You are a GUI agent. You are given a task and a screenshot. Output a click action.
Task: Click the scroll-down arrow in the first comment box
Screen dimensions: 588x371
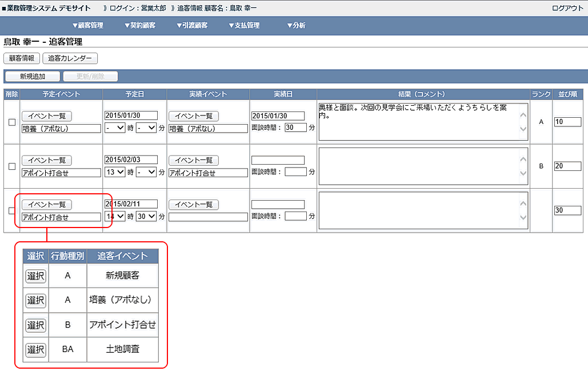point(523,130)
